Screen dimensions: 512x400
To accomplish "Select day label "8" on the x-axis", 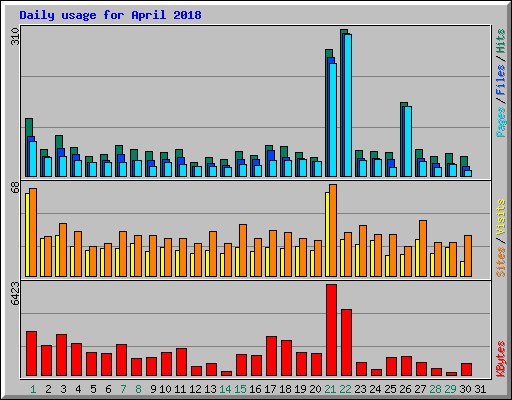I will pyautogui.click(x=138, y=389).
